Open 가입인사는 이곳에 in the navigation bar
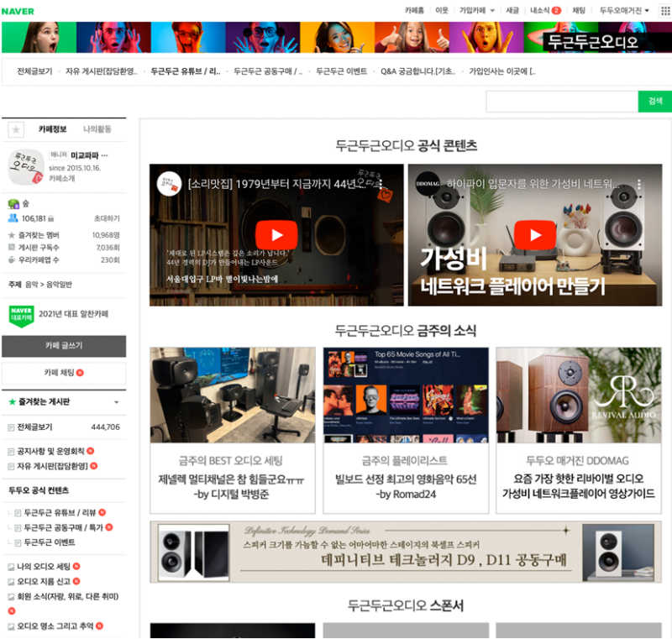 pyautogui.click(x=502, y=71)
